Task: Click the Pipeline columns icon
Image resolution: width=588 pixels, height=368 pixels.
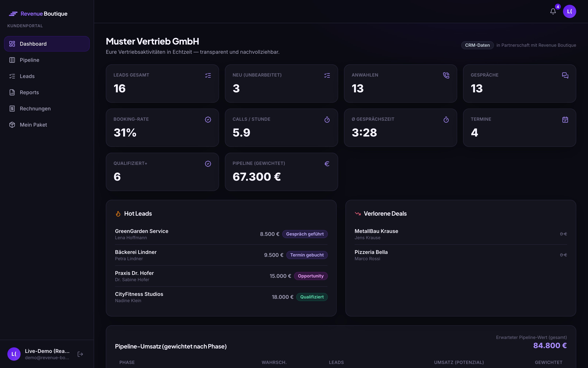Action: click(12, 60)
